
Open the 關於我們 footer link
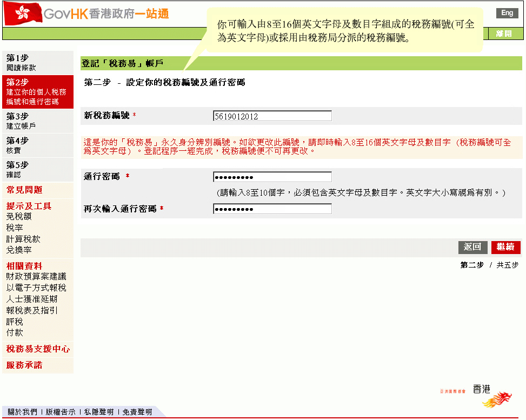(x=22, y=412)
